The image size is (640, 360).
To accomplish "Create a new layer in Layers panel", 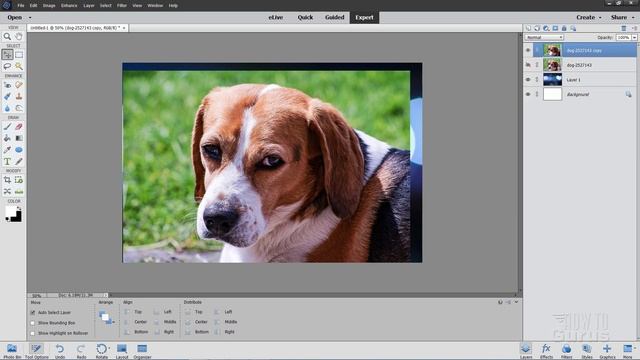I will (528, 28).
